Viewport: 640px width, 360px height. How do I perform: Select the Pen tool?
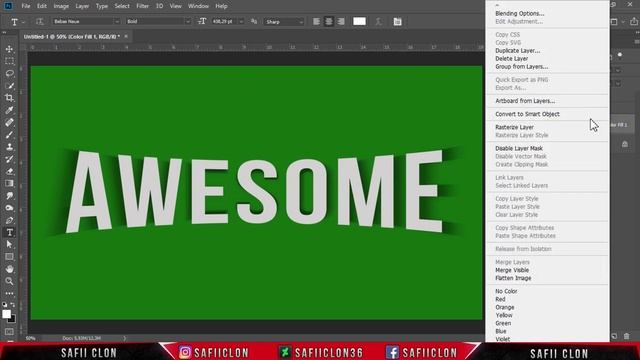click(9, 220)
